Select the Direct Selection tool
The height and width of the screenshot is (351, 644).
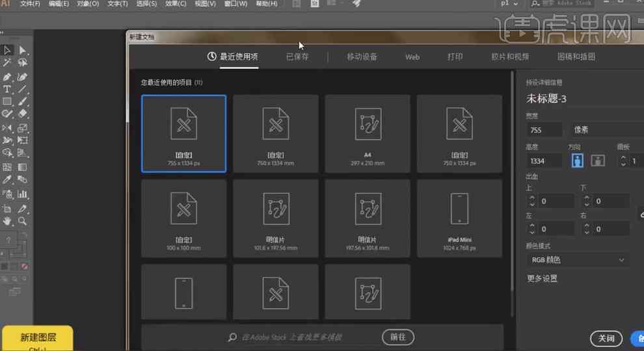22,50
